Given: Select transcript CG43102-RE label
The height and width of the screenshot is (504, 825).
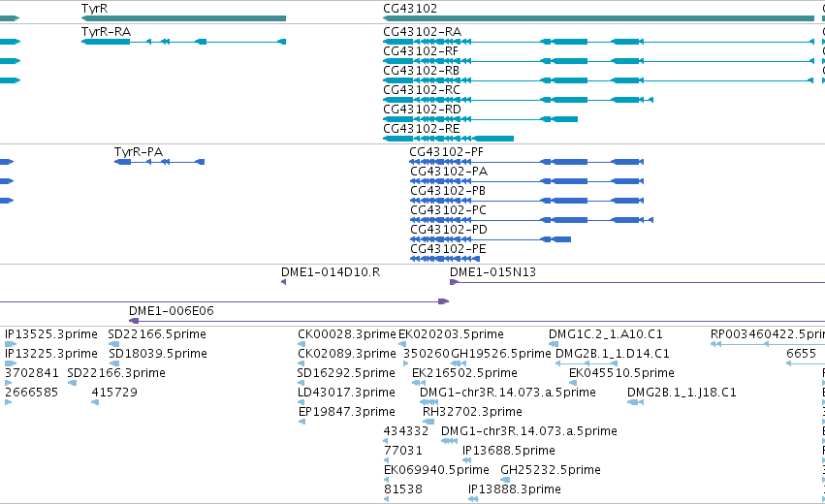Looking at the screenshot, I should click(x=421, y=129).
